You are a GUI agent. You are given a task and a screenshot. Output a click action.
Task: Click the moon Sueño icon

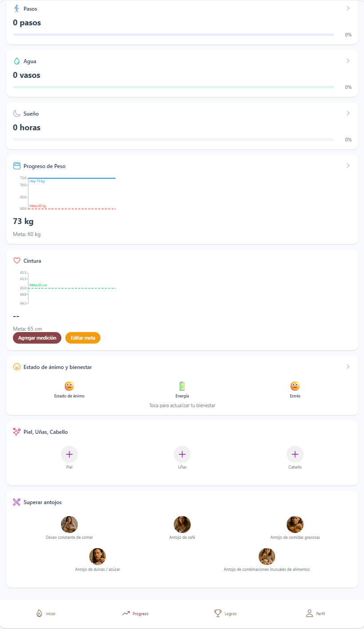17,113
